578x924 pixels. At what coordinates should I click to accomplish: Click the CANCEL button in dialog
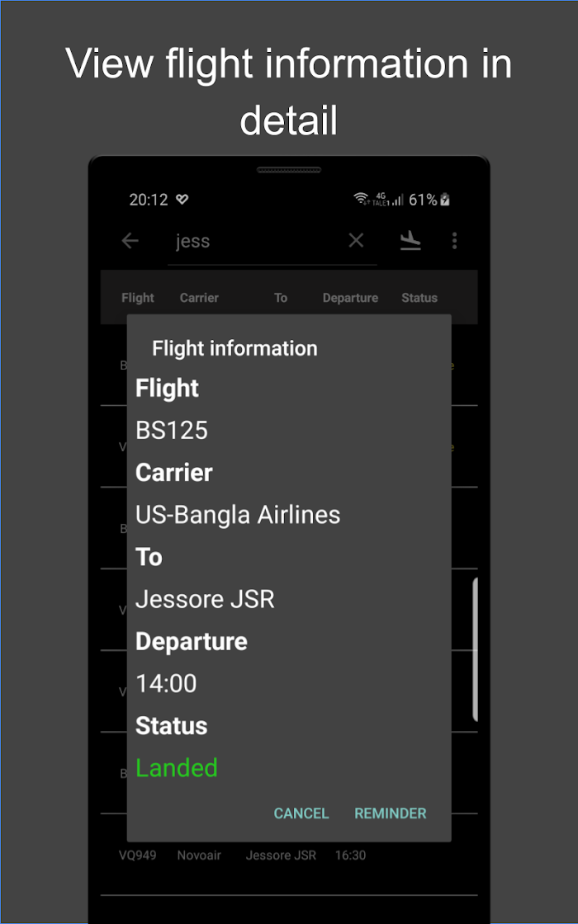tap(301, 813)
